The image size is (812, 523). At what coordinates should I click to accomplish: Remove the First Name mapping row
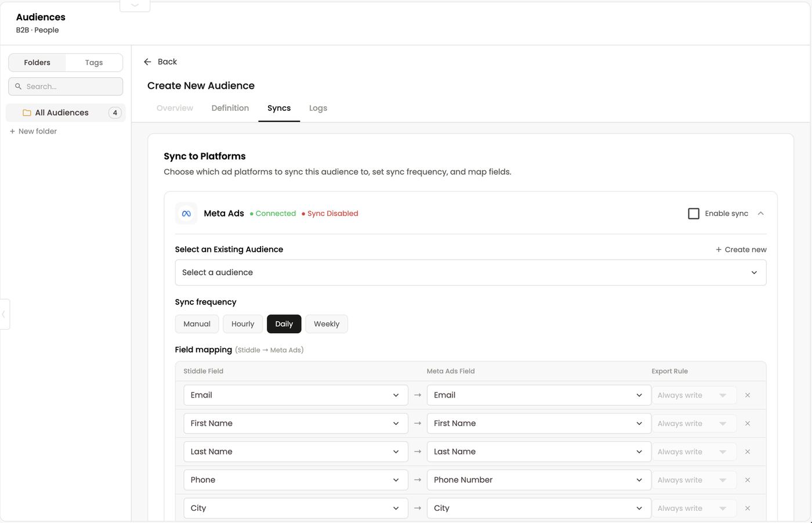click(x=748, y=424)
